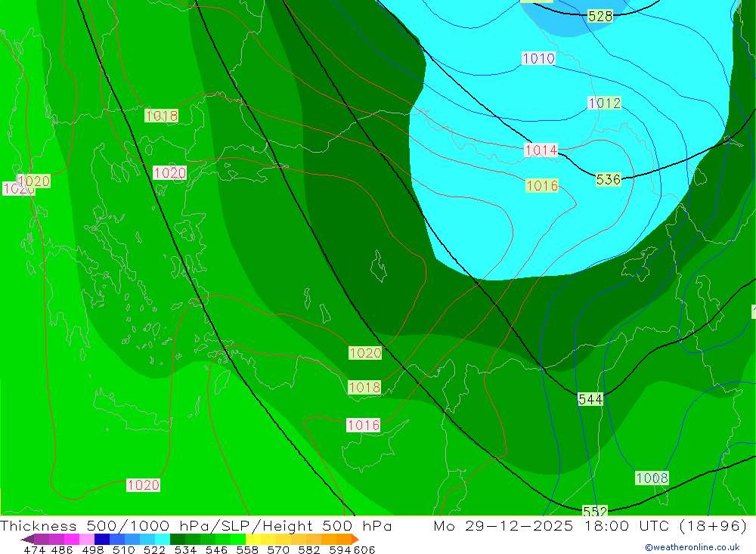Select the darkest navy blue legend swatch
The image size is (756, 554).
[x=101, y=539]
